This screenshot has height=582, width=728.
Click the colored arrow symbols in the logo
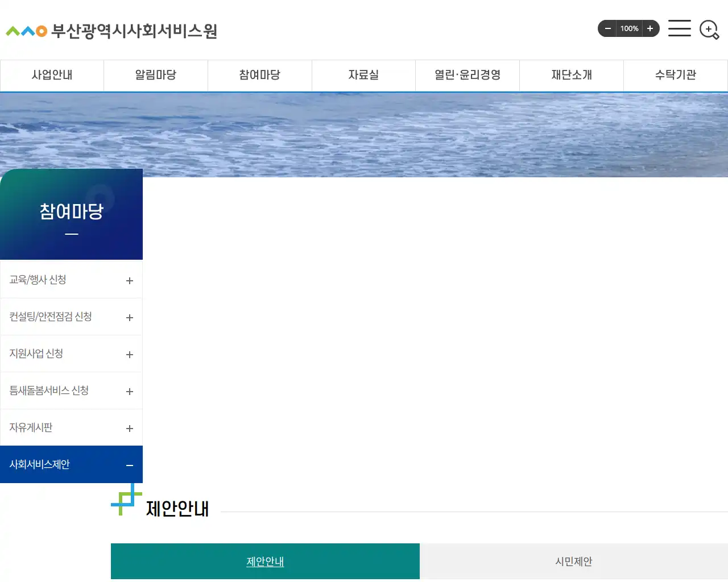click(24, 31)
